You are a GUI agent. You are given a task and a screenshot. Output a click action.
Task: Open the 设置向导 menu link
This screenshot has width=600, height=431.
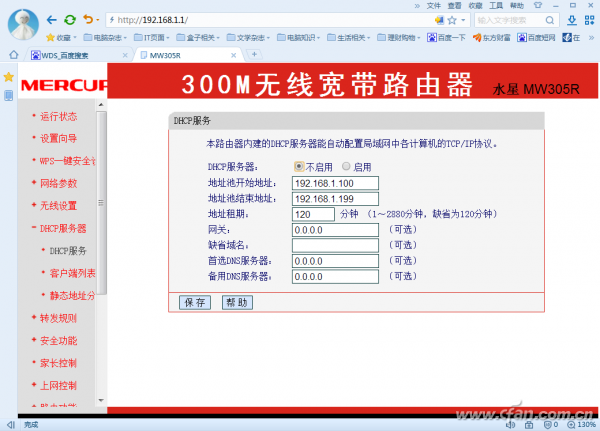pyautogui.click(x=59, y=138)
